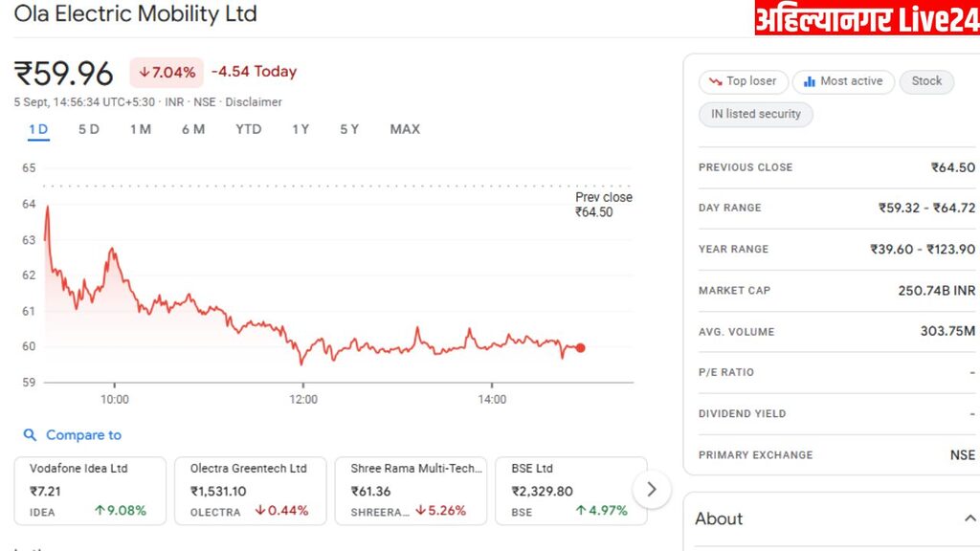980x551 pixels.
Task: Open the Disclaimer link
Action: (254, 101)
